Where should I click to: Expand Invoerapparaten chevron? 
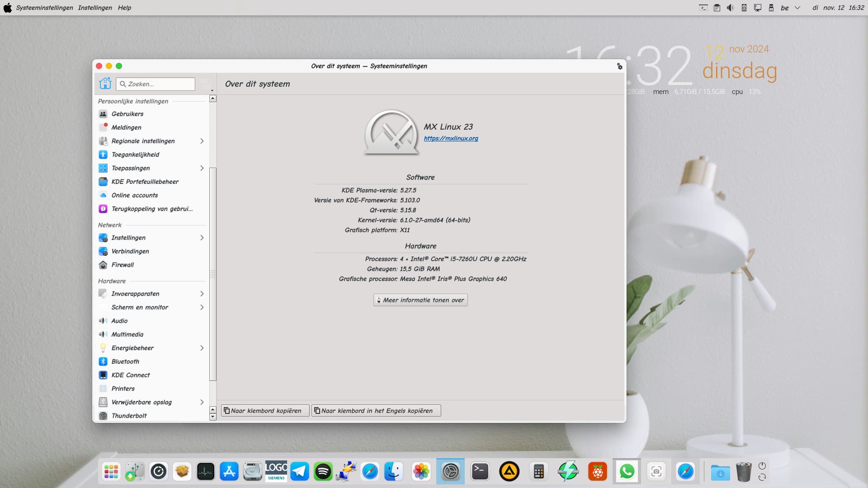202,294
